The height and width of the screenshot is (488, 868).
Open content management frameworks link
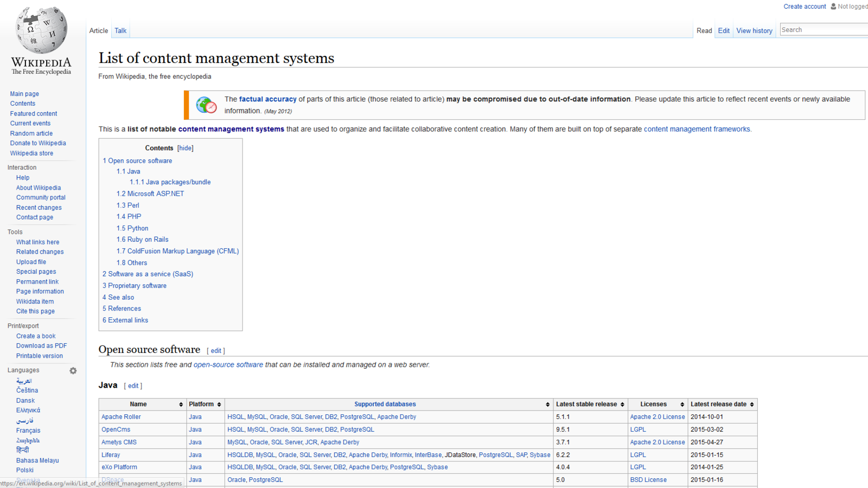(697, 129)
